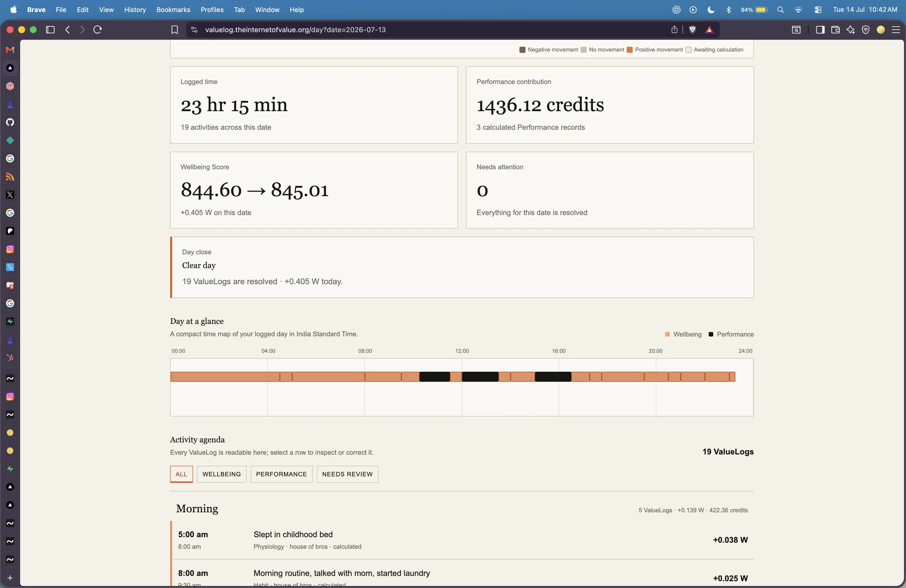Show NEEDS REVIEW ValueLogs
Screen dimensions: 906x588
point(347,474)
